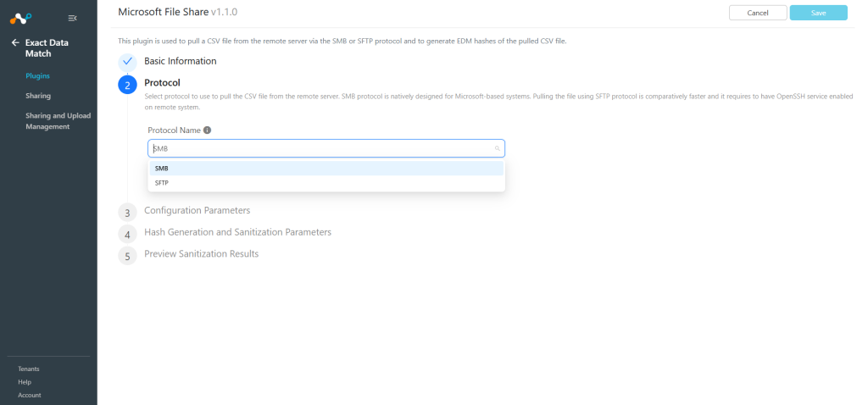
Task: Choose SMB from the dropdown list
Action: pos(326,169)
